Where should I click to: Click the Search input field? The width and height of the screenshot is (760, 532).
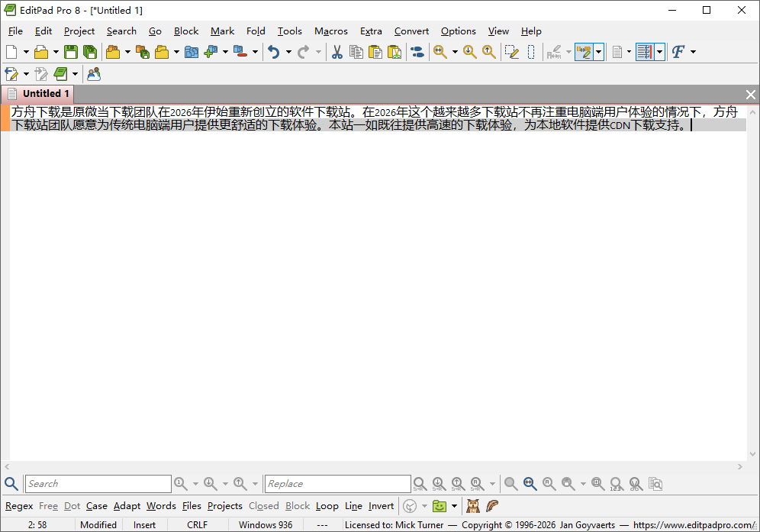(x=98, y=483)
